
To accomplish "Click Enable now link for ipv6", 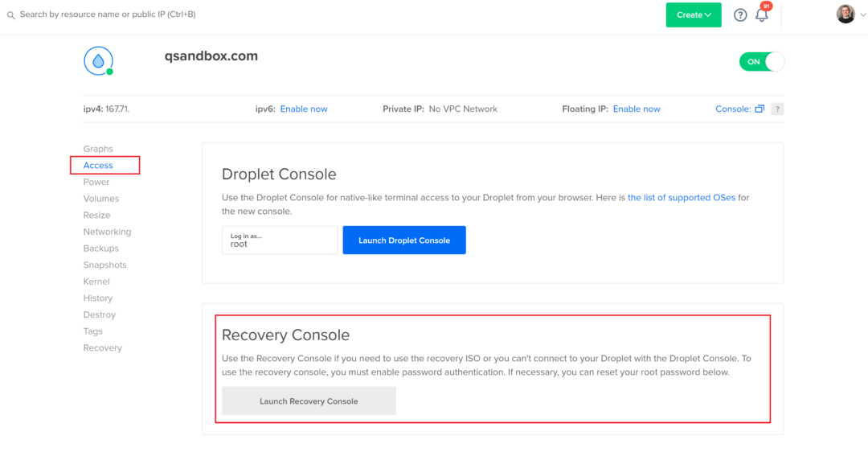I will click(304, 109).
